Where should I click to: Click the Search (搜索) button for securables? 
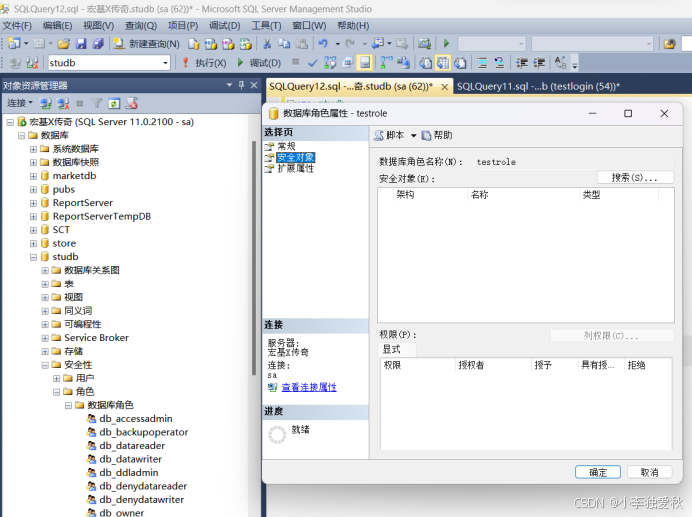[635, 177]
